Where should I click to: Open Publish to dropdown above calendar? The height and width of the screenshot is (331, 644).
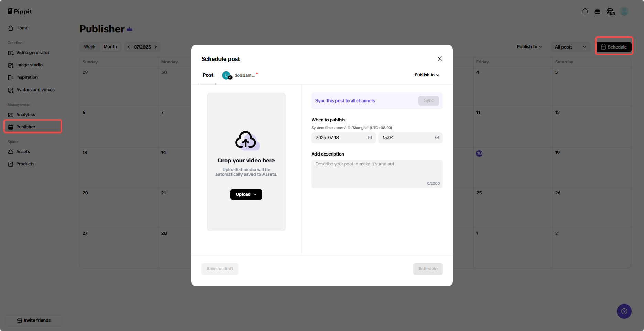529,47
